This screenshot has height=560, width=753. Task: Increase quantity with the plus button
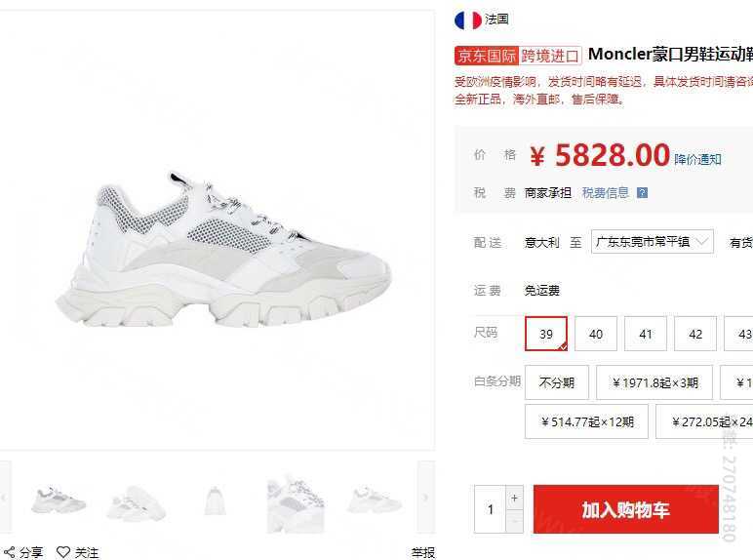pyautogui.click(x=514, y=498)
